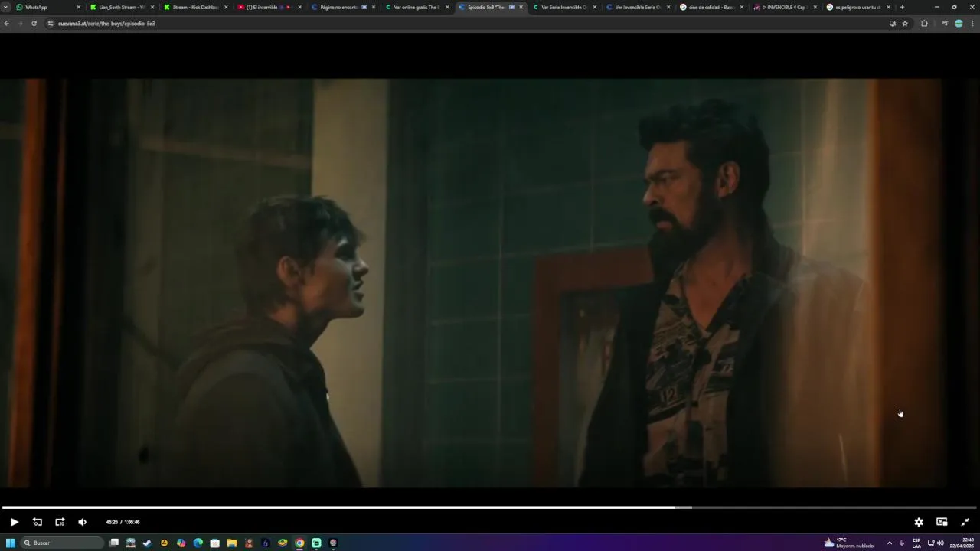
Task: Open Task View on taskbar
Action: pyautogui.click(x=114, y=543)
